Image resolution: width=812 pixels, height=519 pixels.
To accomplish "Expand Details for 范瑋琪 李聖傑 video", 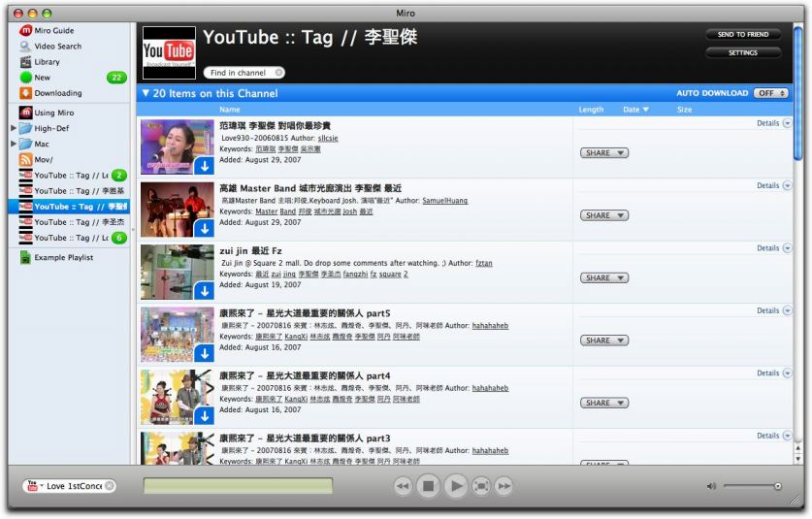I will tap(773, 123).
